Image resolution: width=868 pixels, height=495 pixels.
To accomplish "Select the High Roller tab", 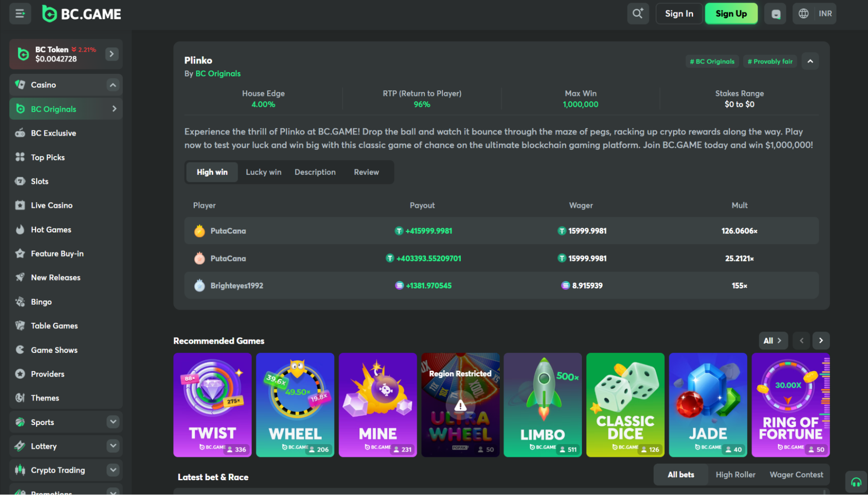I will tap(735, 475).
